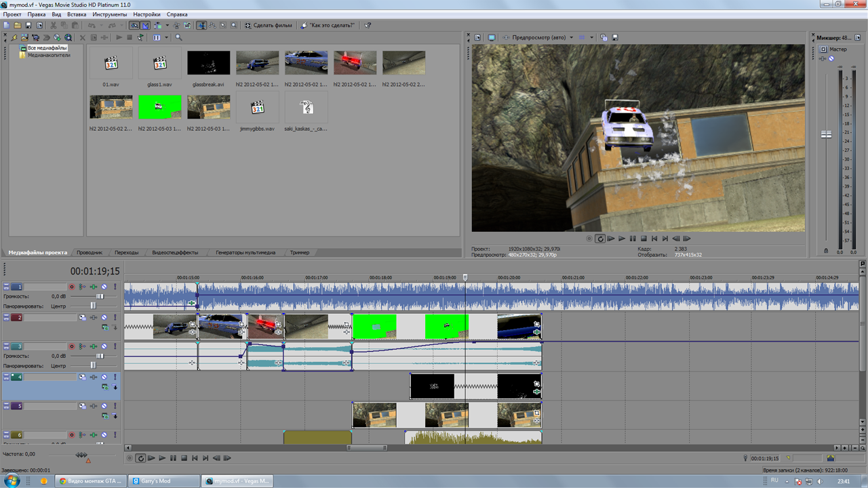
Task: Open media views dropdown arrow
Action: click(166, 37)
